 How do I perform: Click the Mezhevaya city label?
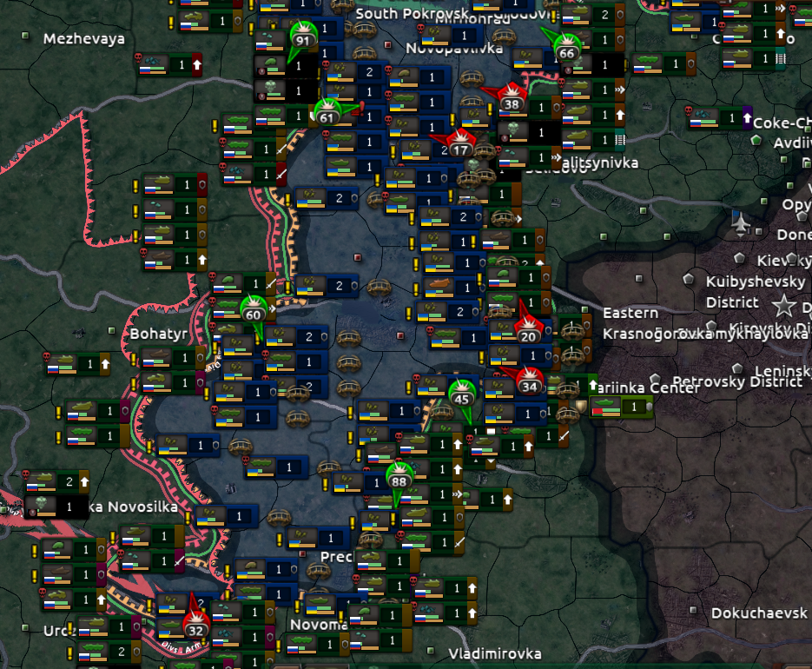84,39
